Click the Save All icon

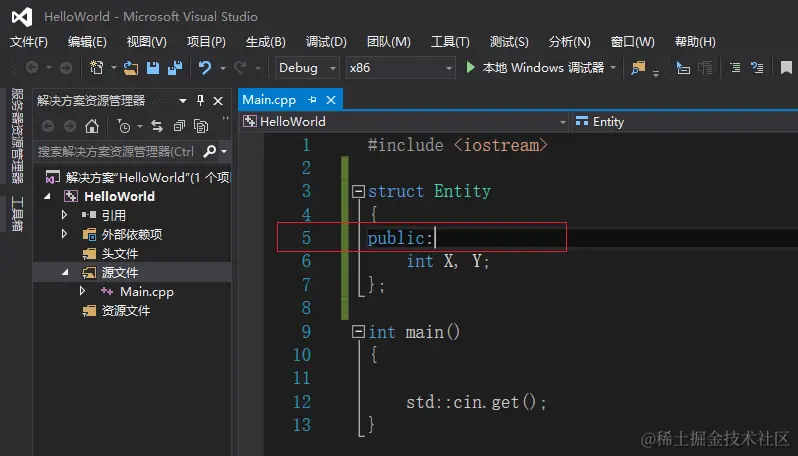pyautogui.click(x=175, y=67)
